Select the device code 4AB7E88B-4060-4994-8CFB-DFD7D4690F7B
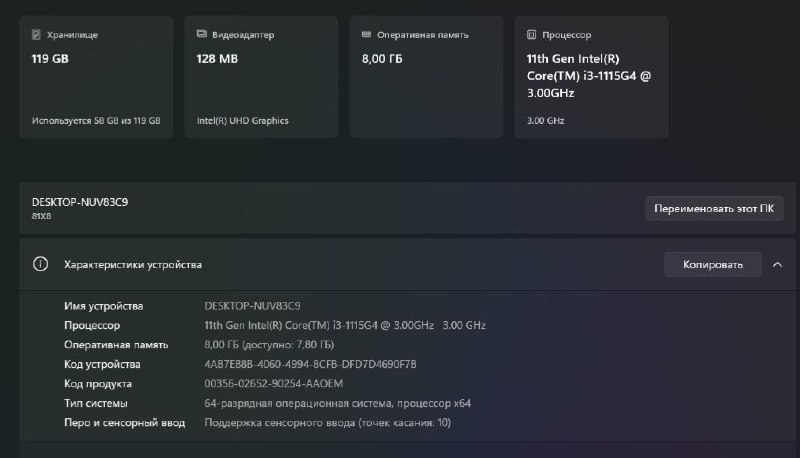The height and width of the screenshot is (458, 800). 310,364
